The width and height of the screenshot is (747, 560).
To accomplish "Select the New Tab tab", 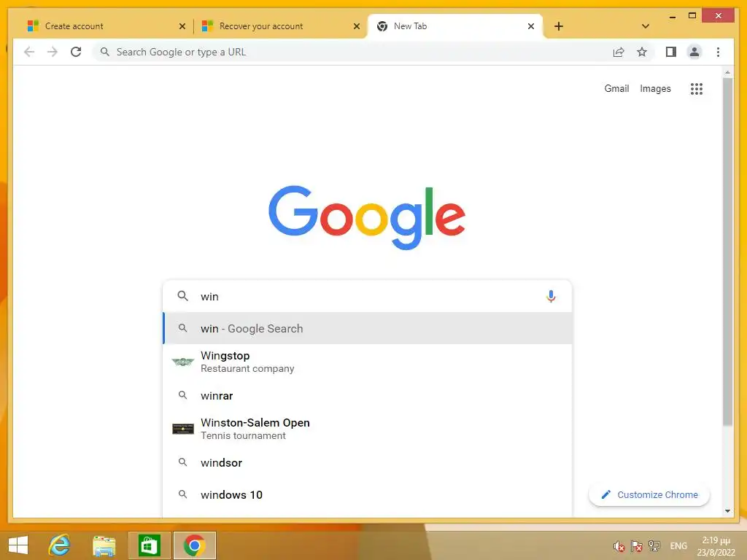I will pos(455,26).
